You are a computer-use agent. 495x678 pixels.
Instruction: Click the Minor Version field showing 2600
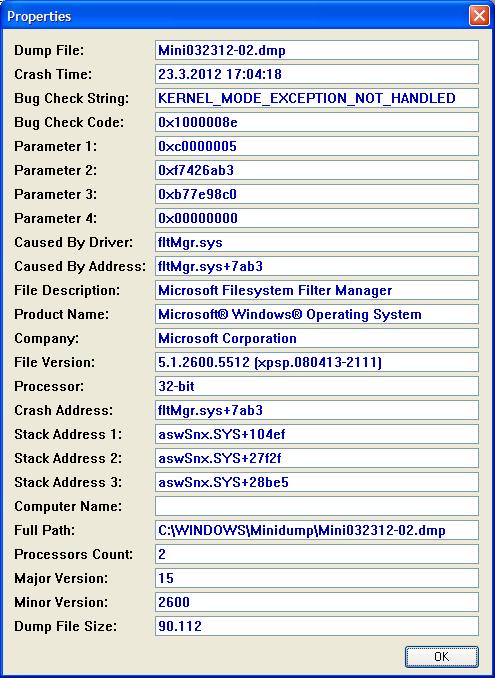click(317, 602)
